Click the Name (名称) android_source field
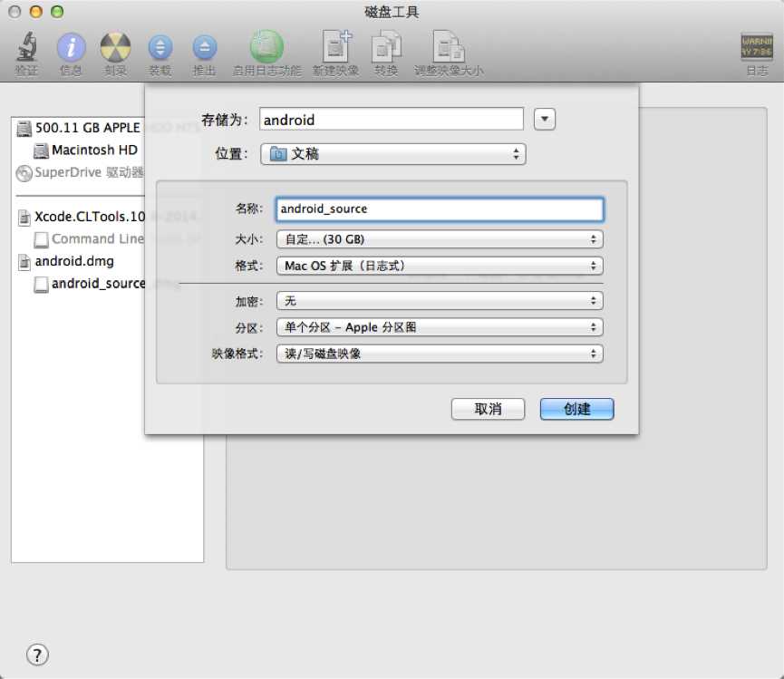Image resolution: width=784 pixels, height=679 pixels. coord(440,209)
